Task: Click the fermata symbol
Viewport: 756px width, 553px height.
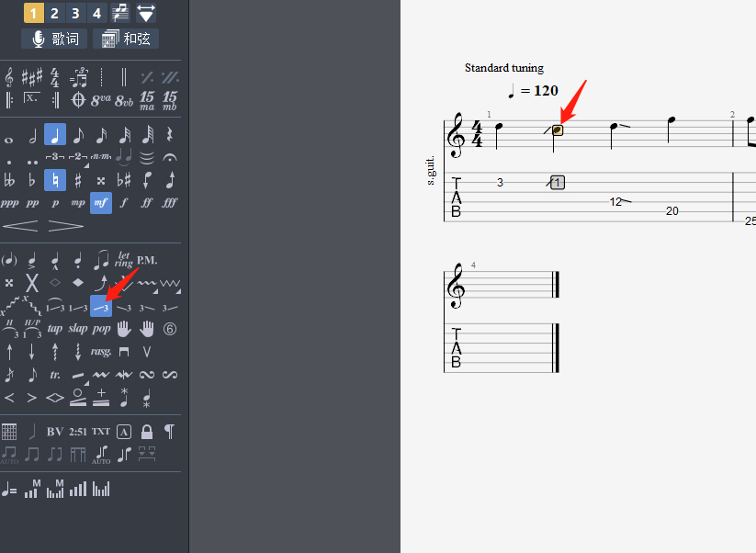Action: (170, 157)
